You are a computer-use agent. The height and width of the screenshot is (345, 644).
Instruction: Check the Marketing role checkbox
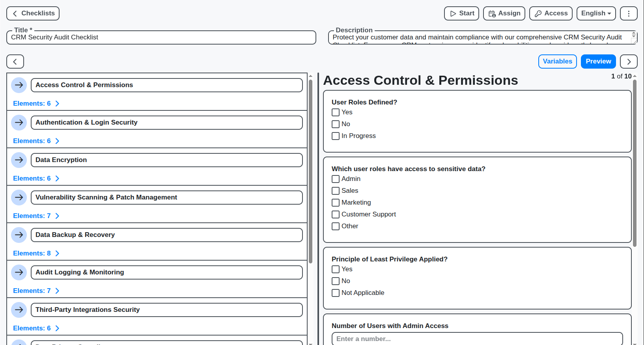click(336, 203)
